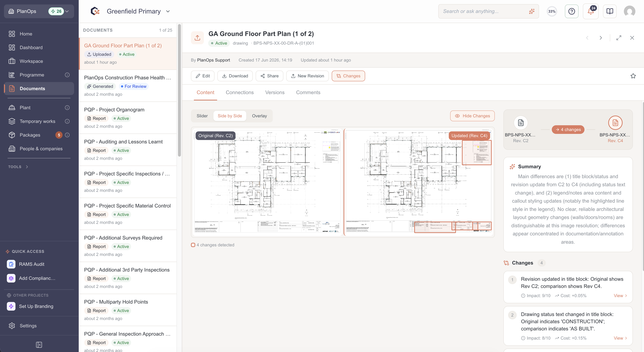Image resolution: width=644 pixels, height=352 pixels.
Task: Click the search or ask anything field
Action: 488,11
